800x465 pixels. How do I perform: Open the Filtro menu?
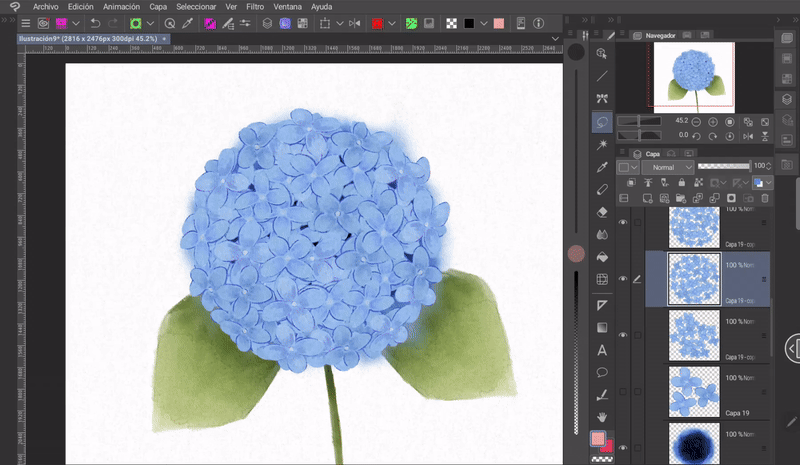(x=256, y=6)
